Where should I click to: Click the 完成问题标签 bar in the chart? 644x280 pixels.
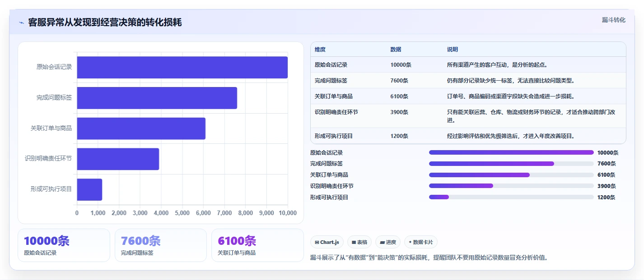click(157, 98)
